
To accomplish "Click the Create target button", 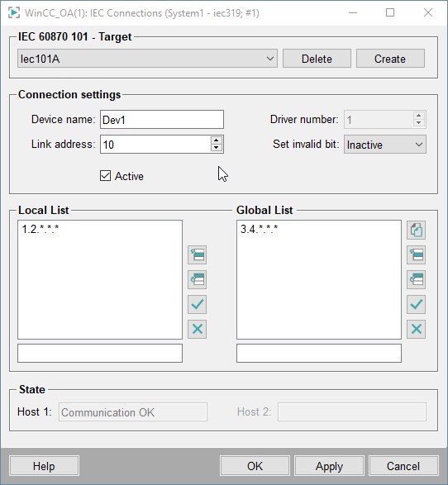I will click(390, 59).
